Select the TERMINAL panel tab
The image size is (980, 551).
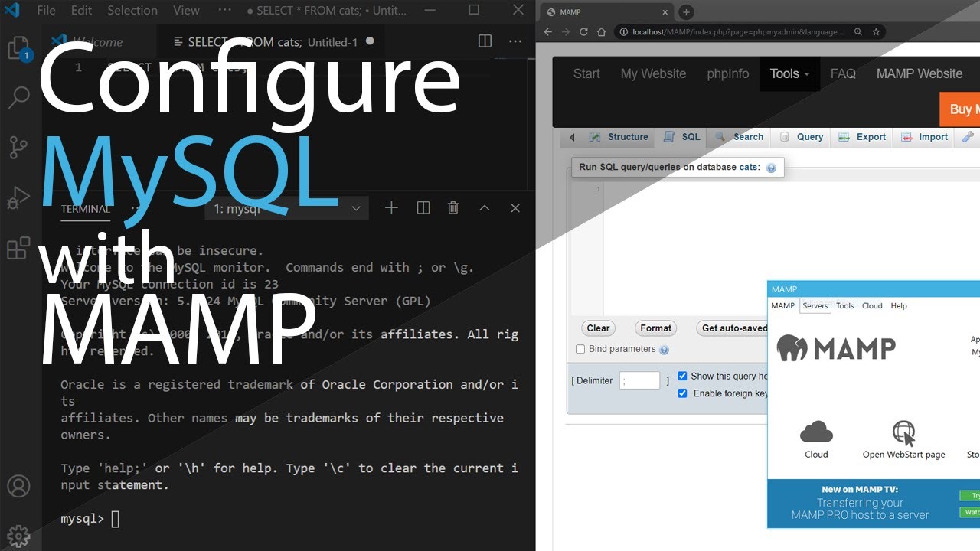pos(86,209)
